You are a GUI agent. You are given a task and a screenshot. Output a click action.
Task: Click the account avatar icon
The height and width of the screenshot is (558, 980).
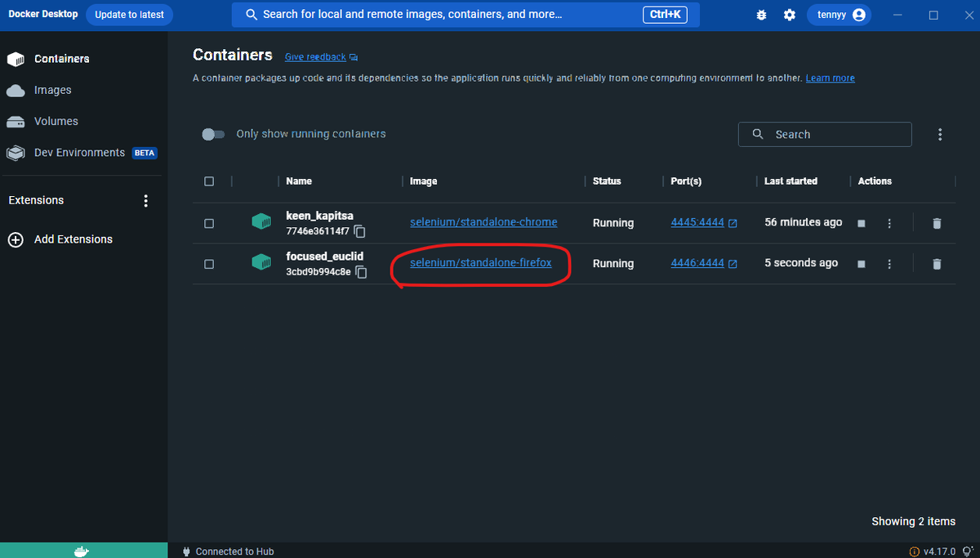click(858, 15)
